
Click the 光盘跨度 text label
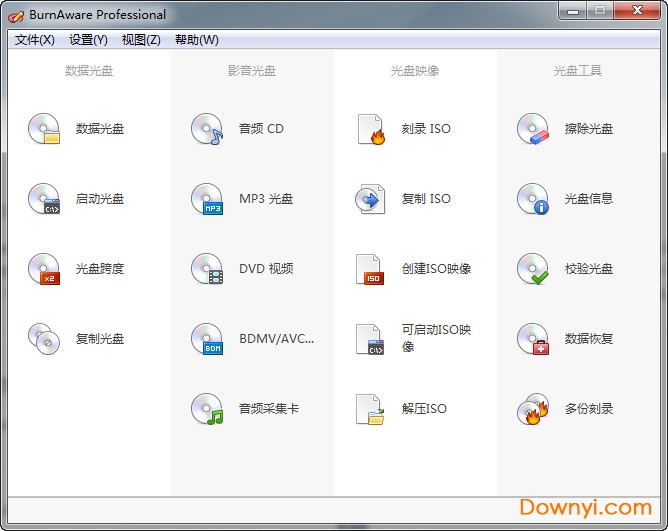pyautogui.click(x=100, y=269)
